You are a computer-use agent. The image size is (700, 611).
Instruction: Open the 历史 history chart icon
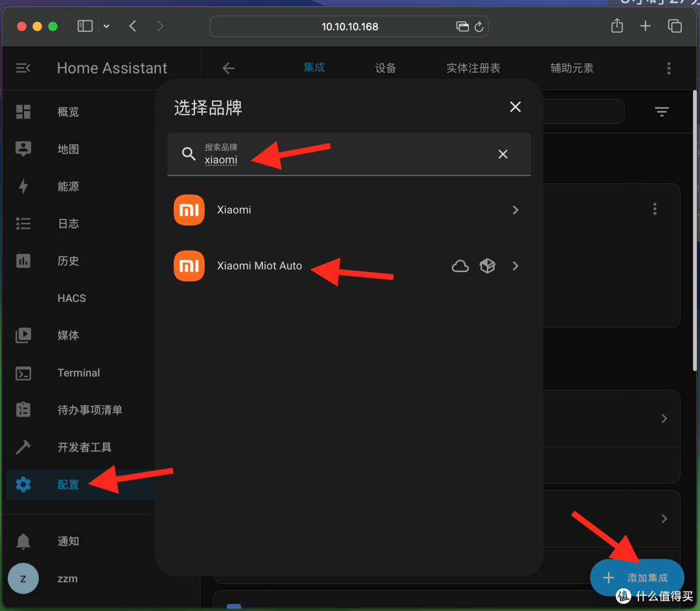tap(23, 260)
